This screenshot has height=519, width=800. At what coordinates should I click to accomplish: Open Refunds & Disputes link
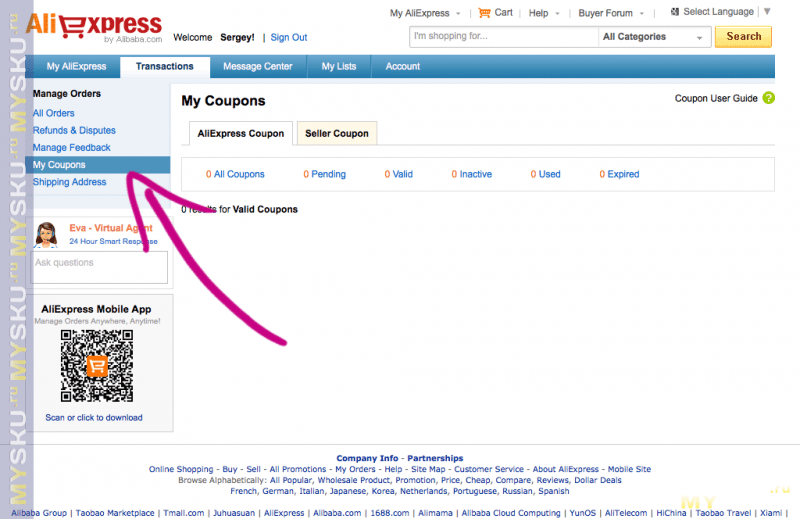coord(74,130)
